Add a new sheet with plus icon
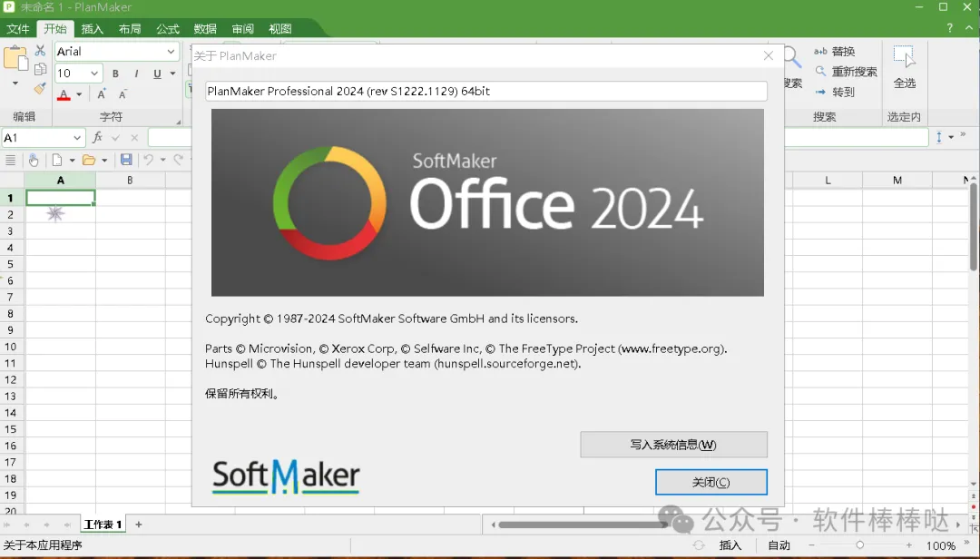The image size is (980, 559). (139, 524)
